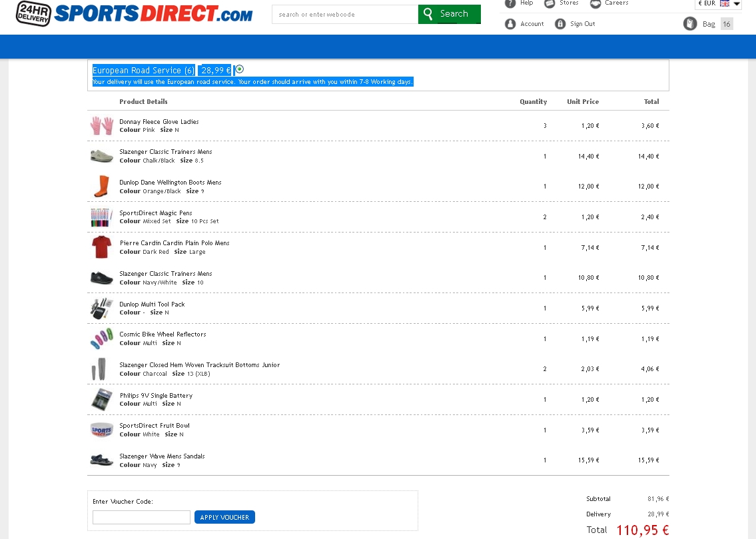
Task: Click the Careers icon
Action: (595, 3)
